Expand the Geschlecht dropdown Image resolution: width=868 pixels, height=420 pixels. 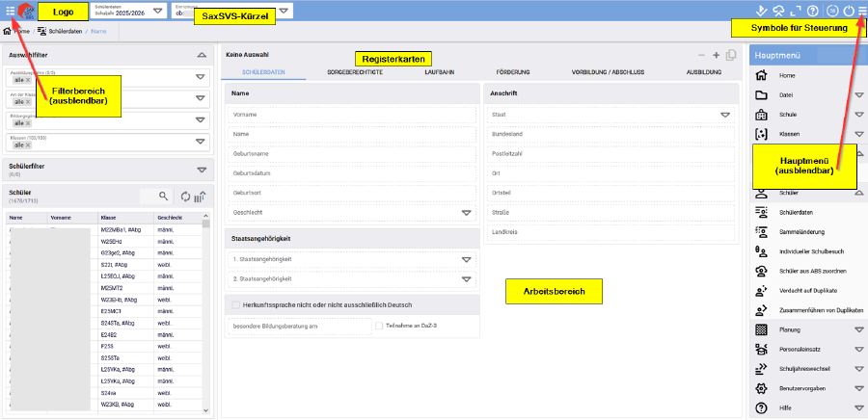pos(467,213)
